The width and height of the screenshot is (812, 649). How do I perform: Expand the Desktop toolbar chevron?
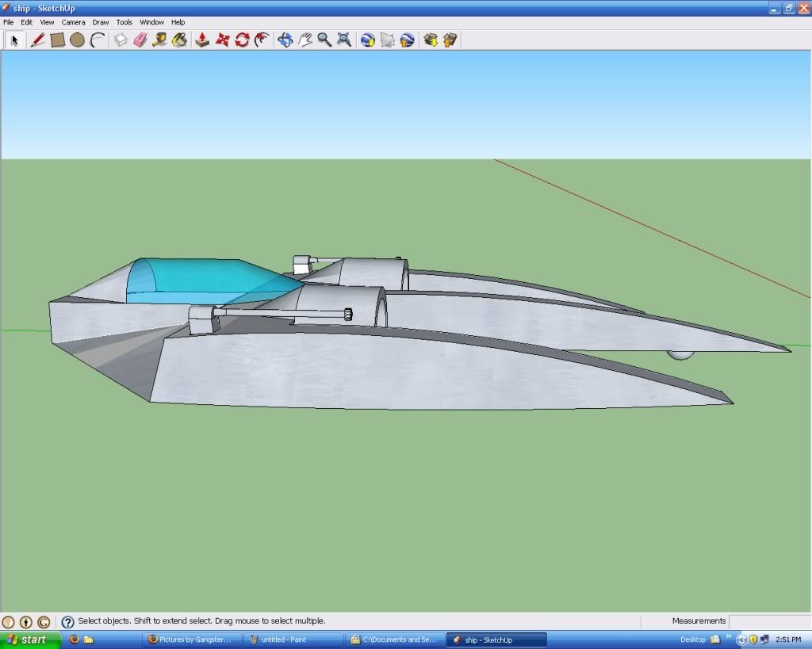point(729,637)
